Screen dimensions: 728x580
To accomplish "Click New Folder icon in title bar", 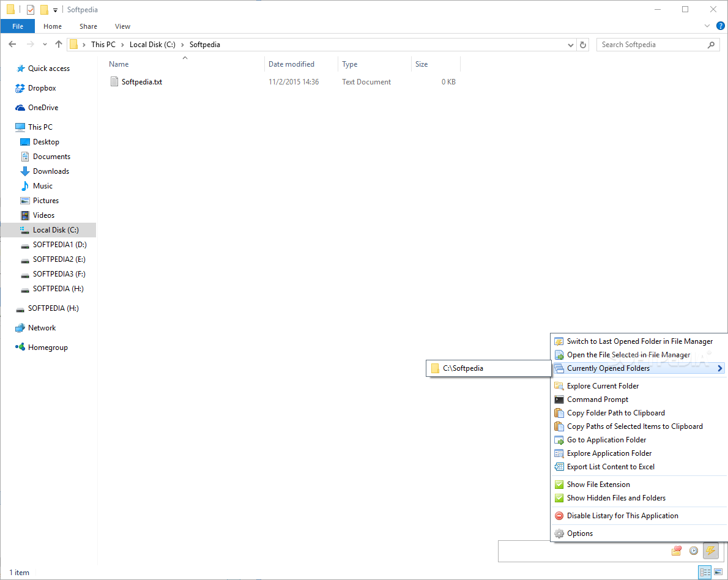I will point(44,9).
